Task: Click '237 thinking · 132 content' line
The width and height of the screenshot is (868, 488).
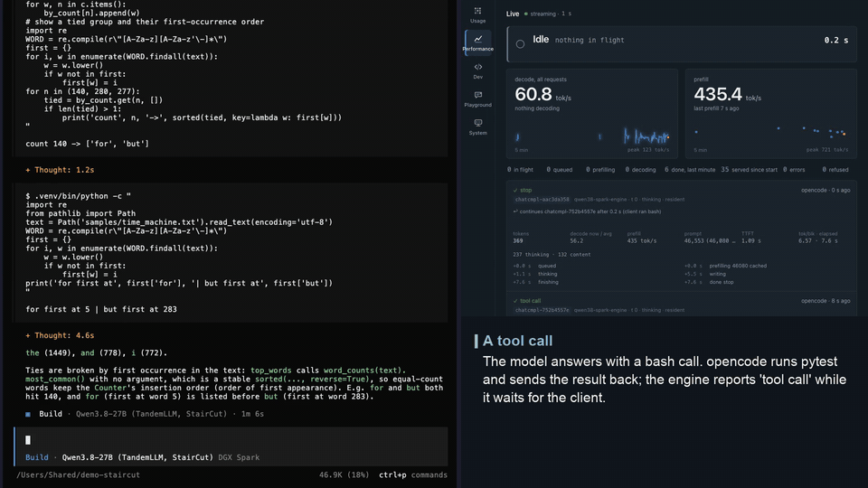Action: 552,255
